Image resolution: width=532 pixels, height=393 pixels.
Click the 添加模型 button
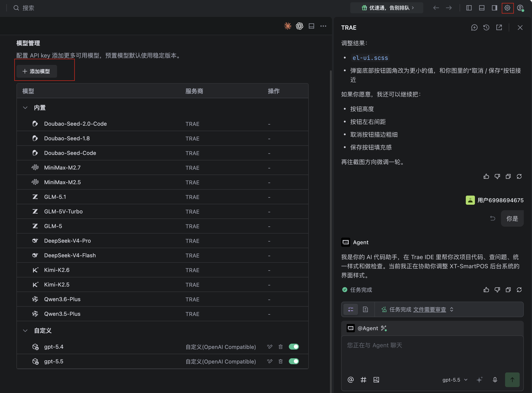[37, 71]
